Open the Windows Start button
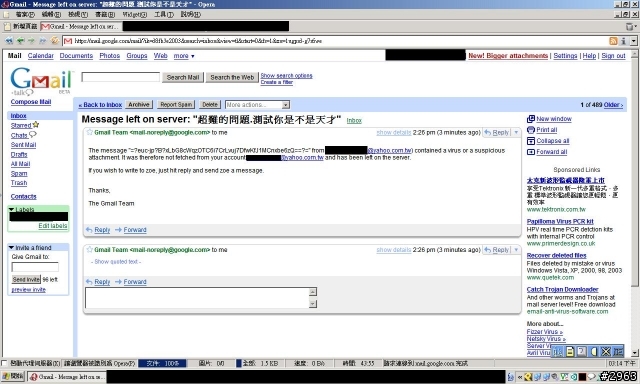The height and width of the screenshot is (384, 640). (x=13, y=376)
